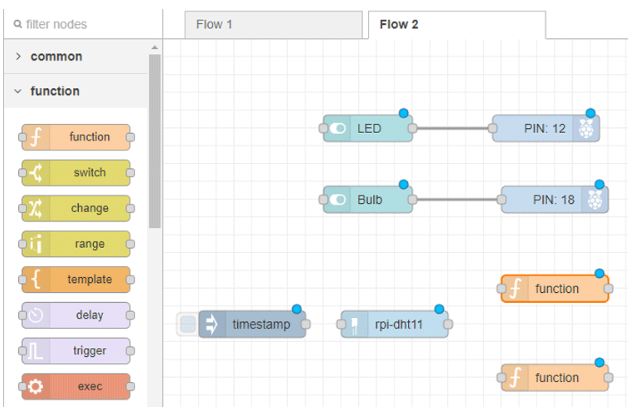Click the template node curly brace icon
642x419 pixels.
point(35,279)
